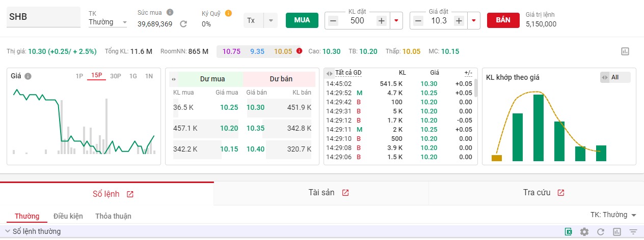Click the trades list scrollbar

coord(476,87)
